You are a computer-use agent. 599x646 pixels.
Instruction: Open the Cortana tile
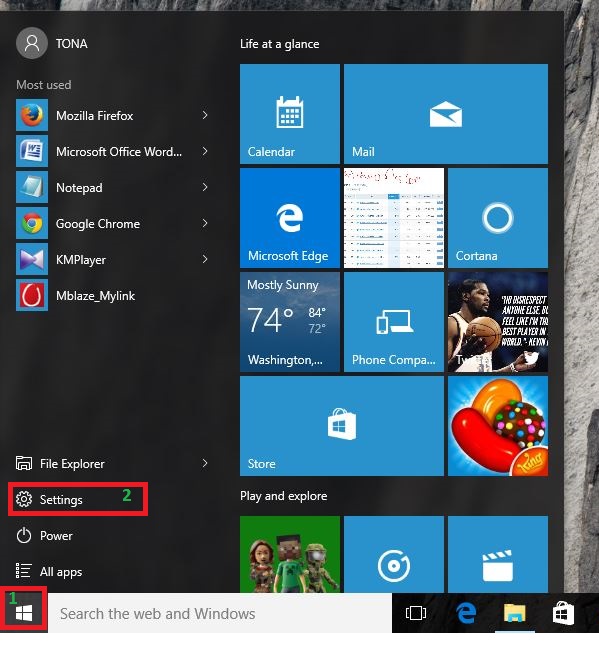498,218
